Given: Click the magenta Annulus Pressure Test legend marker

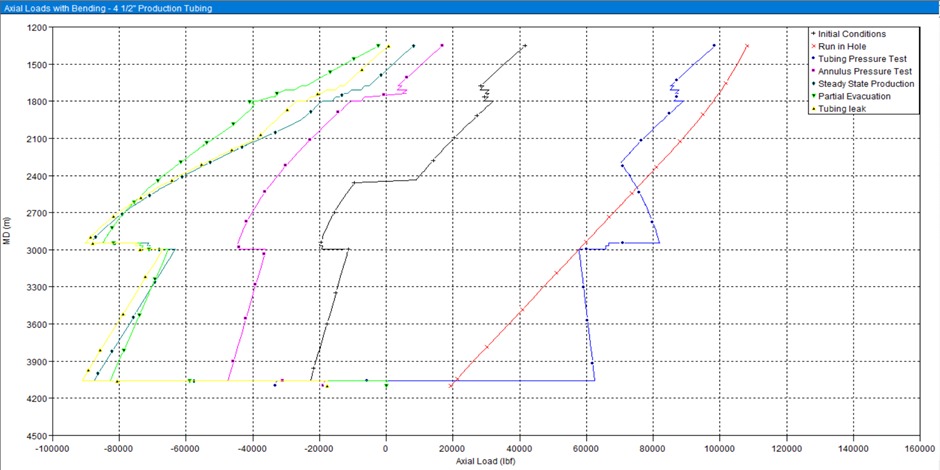Looking at the screenshot, I should click(x=812, y=72).
